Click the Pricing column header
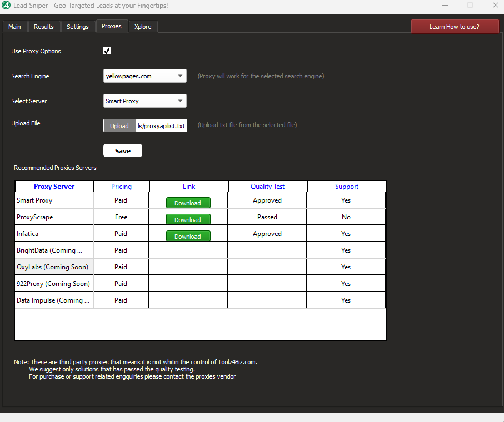This screenshot has height=422, width=504. (x=121, y=186)
